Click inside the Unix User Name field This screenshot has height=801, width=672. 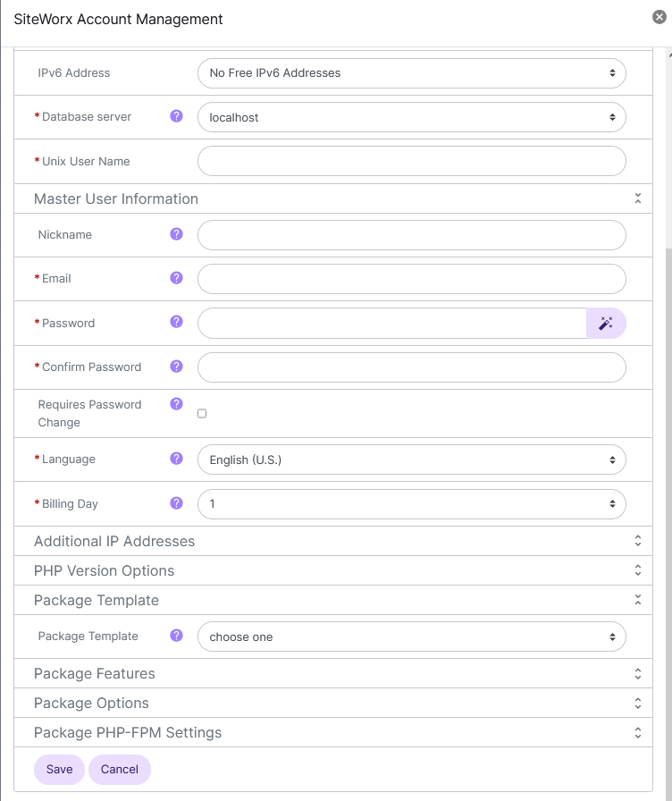411,160
